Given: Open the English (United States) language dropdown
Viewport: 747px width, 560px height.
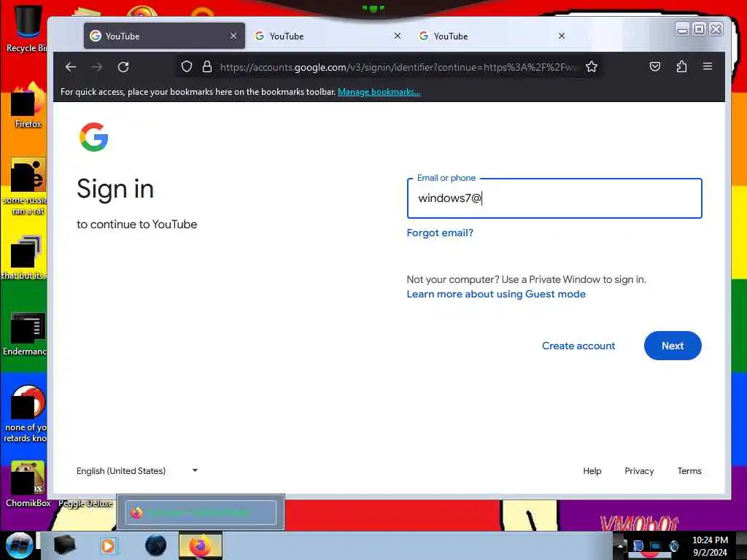Looking at the screenshot, I should [137, 471].
